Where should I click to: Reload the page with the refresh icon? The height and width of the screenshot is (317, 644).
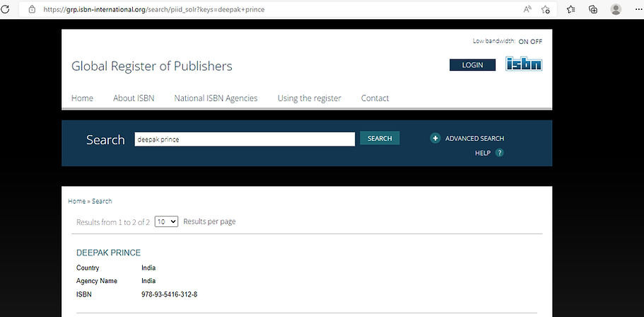click(4, 9)
